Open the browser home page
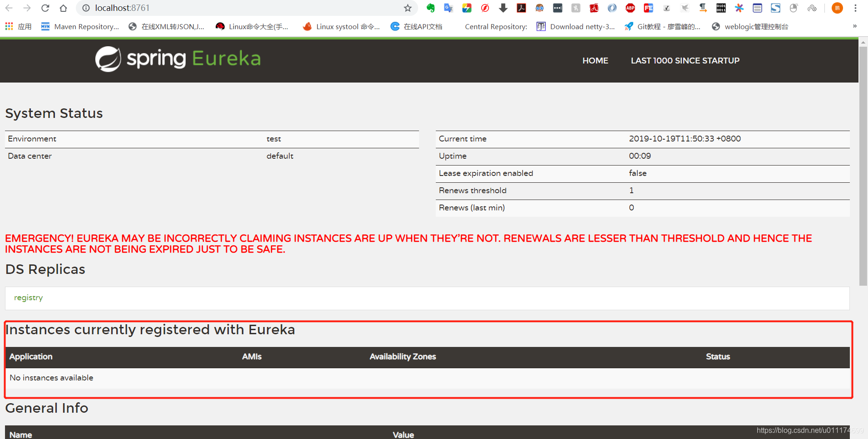Viewport: 868px width, 439px height. 63,8
